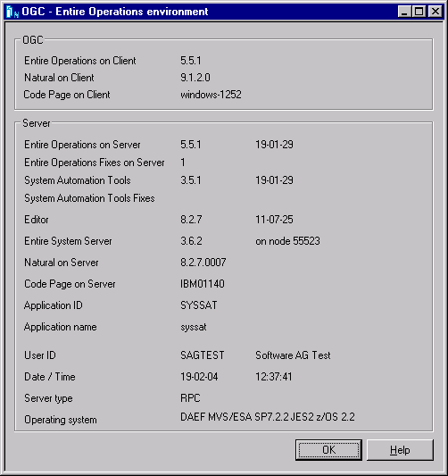The width and height of the screenshot is (448, 476).
Task: Open Help for this dialog
Action: pos(400,449)
